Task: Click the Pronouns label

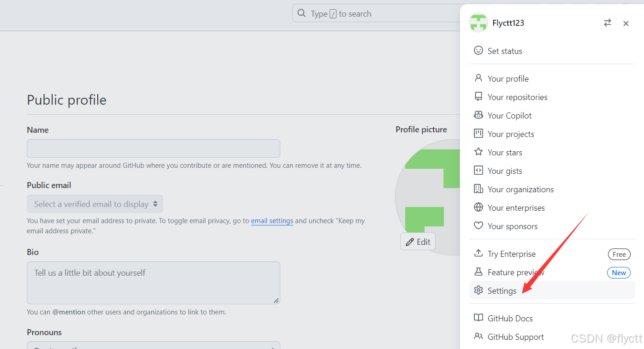Action: coord(44,332)
